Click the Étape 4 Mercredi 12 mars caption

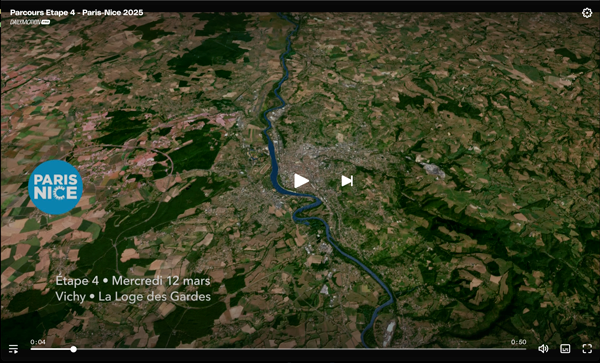click(x=133, y=281)
